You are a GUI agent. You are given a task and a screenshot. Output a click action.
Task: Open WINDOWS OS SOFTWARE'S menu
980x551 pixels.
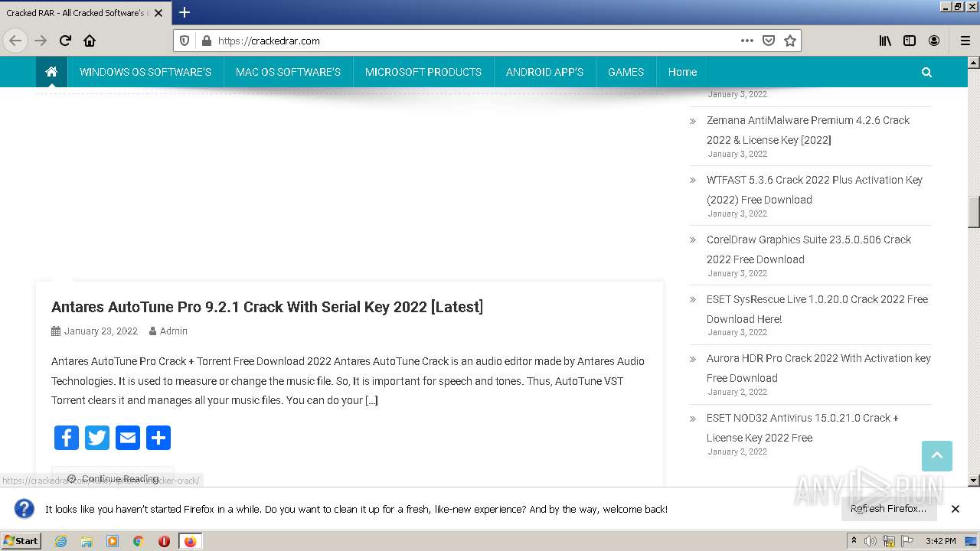(145, 72)
